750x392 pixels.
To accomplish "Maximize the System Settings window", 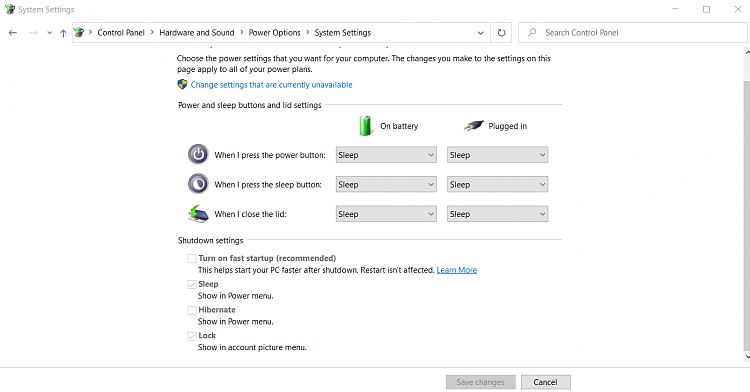I will coord(706,9).
